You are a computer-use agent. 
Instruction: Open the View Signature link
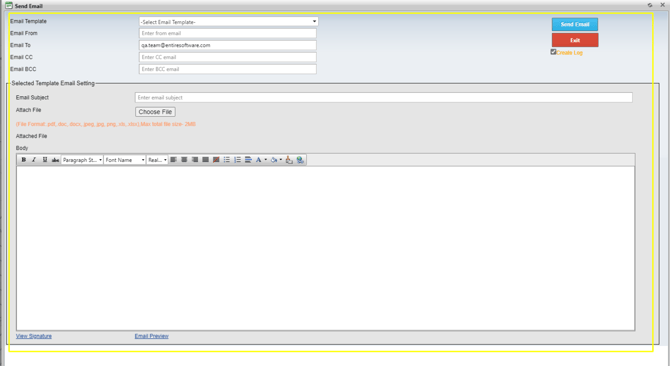pyautogui.click(x=34, y=336)
